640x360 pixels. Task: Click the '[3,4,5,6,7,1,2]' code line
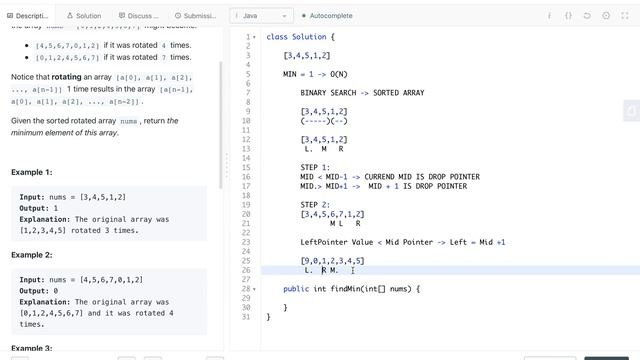click(x=332, y=214)
